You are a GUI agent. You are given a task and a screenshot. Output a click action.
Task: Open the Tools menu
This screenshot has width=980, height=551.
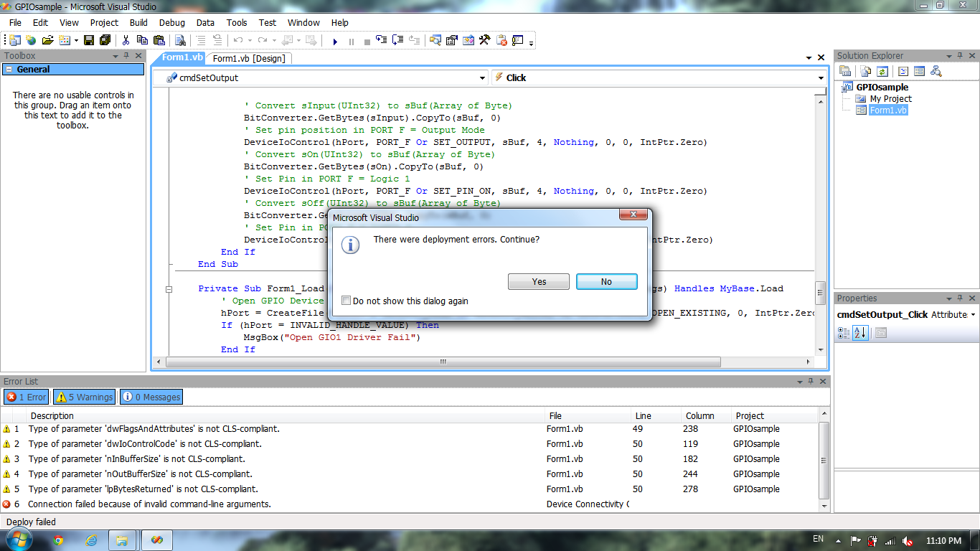click(x=237, y=22)
